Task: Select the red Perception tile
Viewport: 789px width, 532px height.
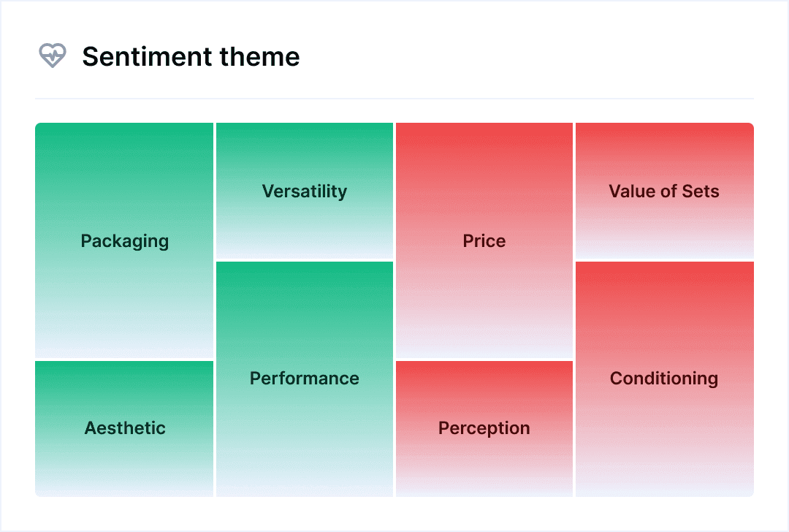Action: 484,460
